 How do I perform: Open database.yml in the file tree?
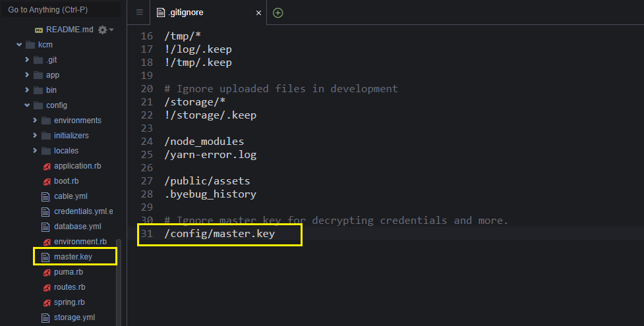78,227
